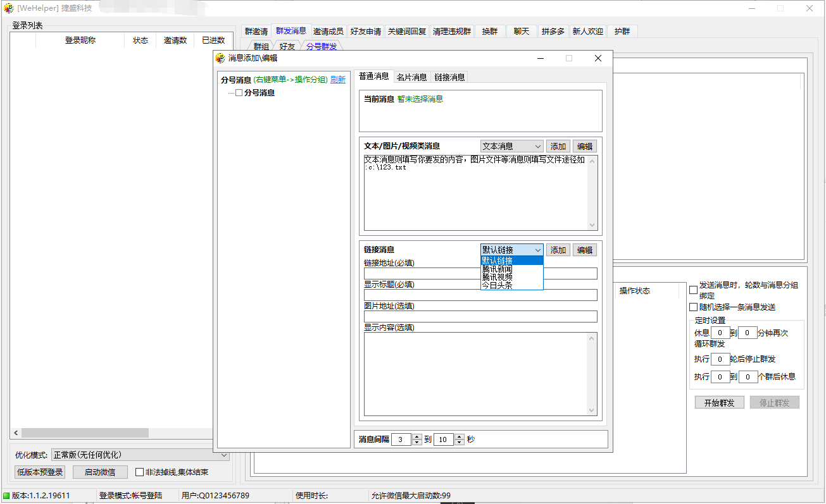Toggle 随机选择一条消息发送 checkbox

pos(693,307)
